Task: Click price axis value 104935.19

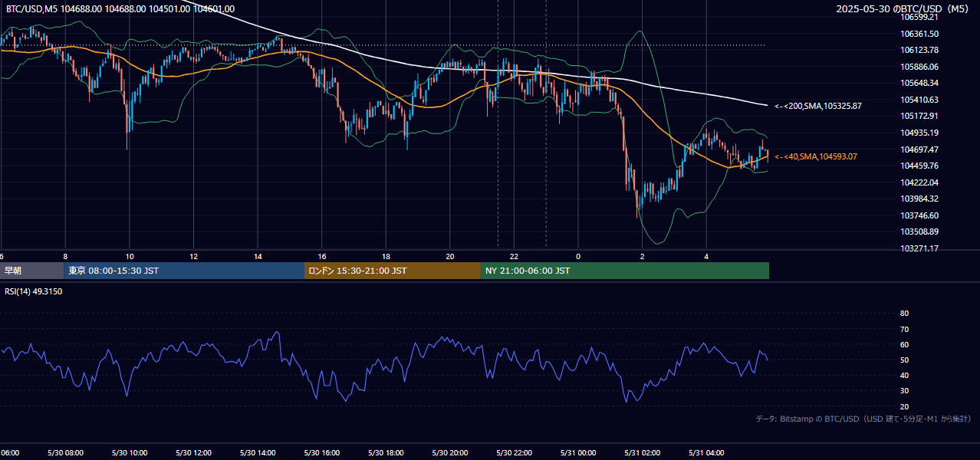Action: 919,133
